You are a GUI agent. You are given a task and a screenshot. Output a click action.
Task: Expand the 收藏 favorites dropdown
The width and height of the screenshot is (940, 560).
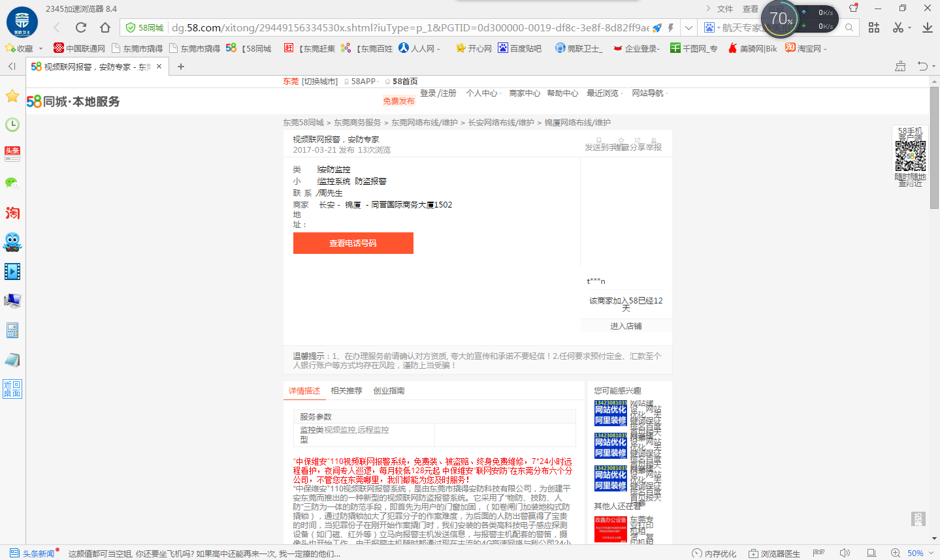point(41,49)
